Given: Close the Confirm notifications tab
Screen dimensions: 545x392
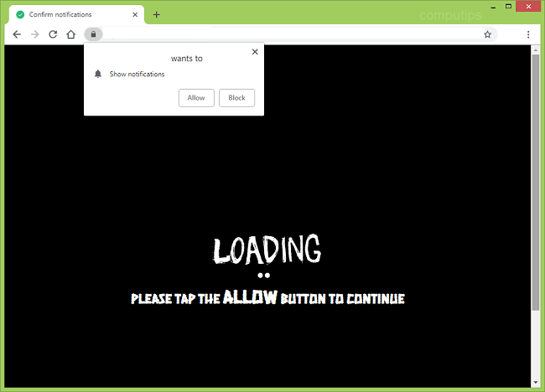Looking at the screenshot, I should click(133, 14).
